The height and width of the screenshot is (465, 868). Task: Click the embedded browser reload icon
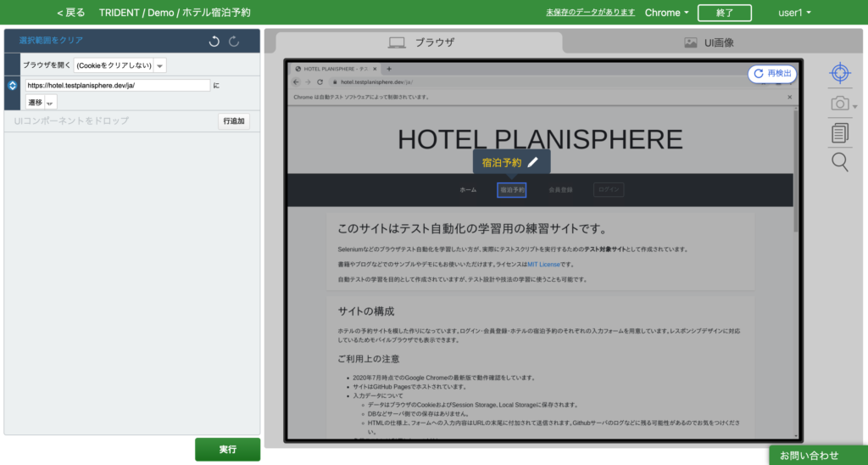point(320,82)
